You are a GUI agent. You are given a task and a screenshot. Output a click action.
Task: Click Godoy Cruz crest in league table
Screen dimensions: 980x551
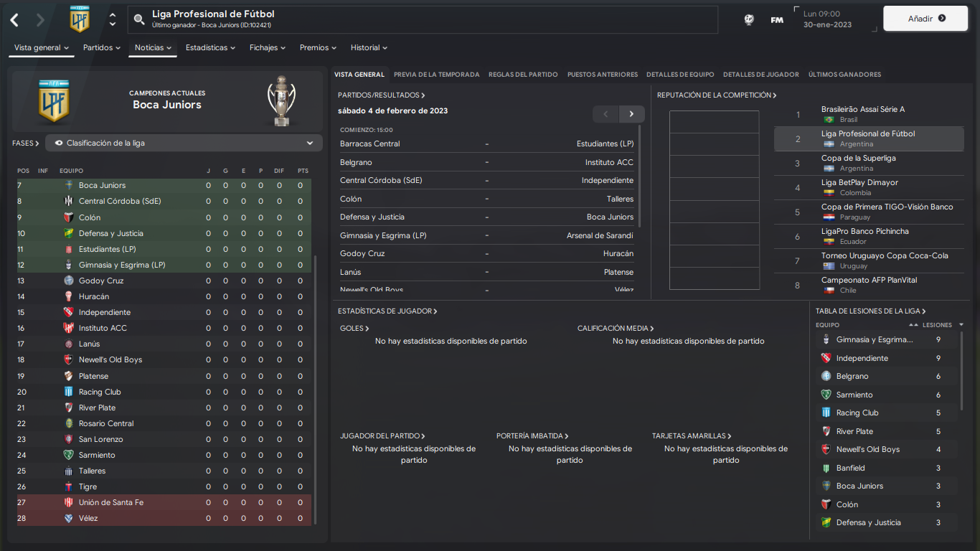(x=68, y=281)
